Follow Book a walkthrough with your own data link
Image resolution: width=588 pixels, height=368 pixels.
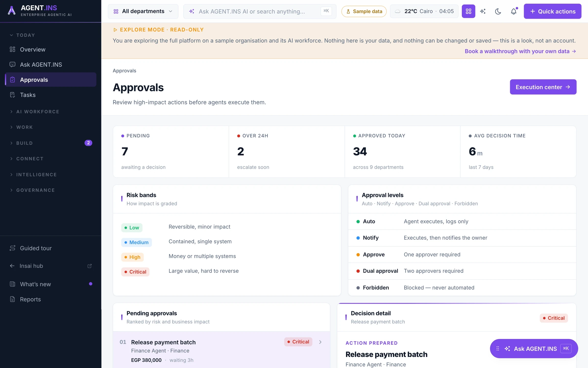coord(520,51)
